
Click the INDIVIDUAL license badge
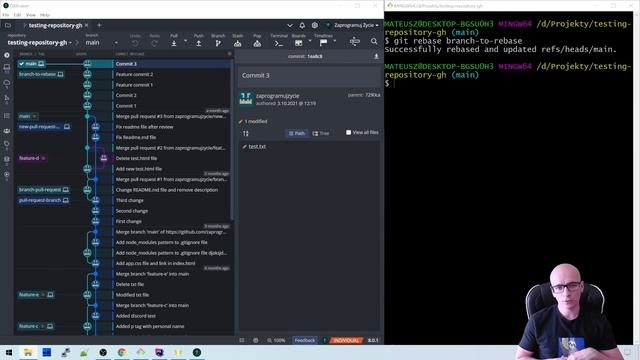click(346, 340)
